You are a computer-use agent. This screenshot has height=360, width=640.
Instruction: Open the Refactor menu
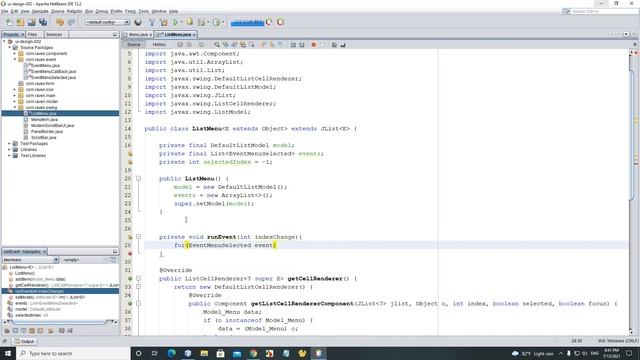[x=74, y=11]
